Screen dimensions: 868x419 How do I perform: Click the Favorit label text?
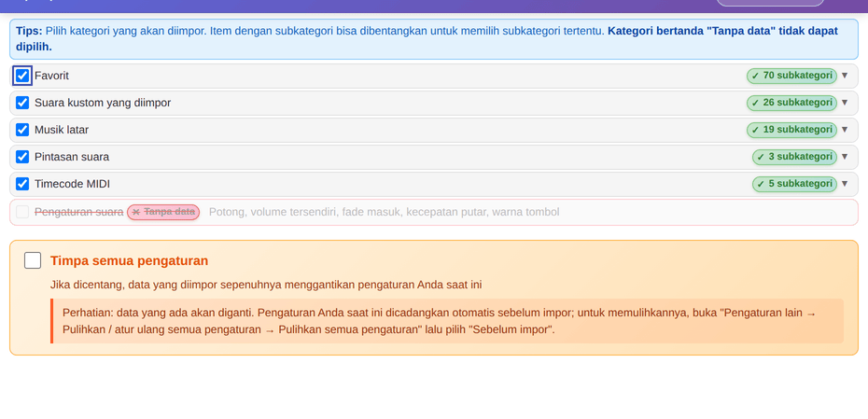tap(51, 76)
